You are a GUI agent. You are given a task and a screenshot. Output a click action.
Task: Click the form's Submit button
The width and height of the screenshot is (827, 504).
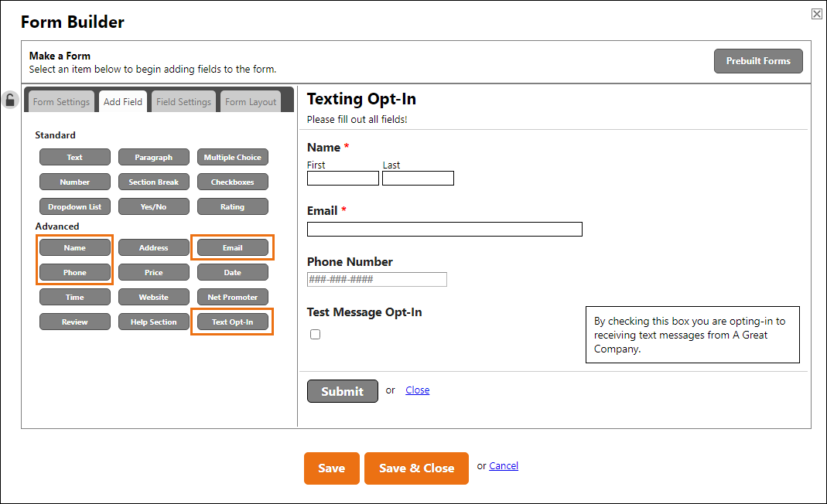pos(342,391)
